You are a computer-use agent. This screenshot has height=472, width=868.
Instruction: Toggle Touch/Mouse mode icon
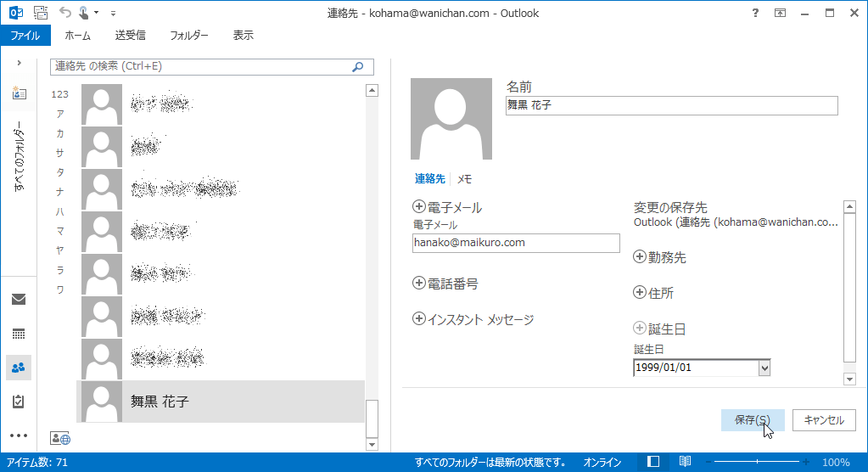point(84,13)
